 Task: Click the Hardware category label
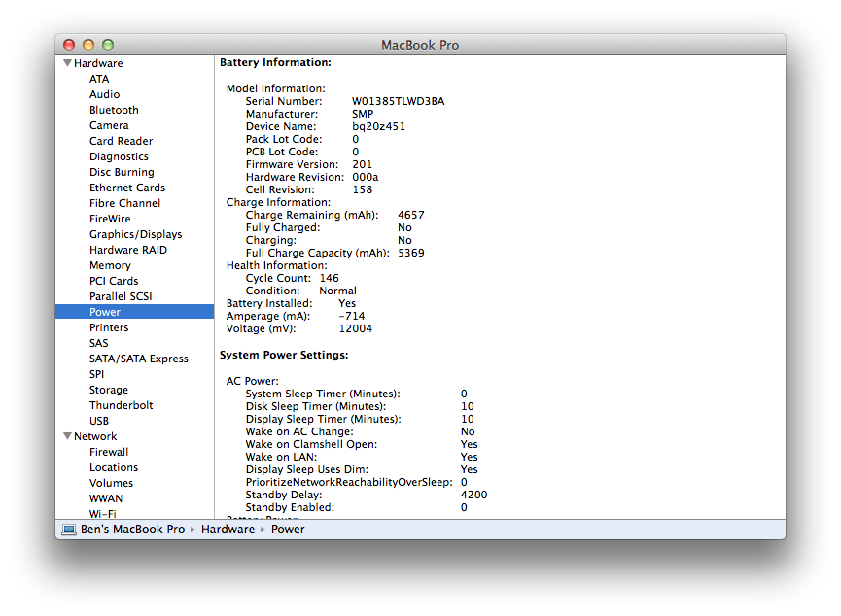pyautogui.click(x=98, y=63)
